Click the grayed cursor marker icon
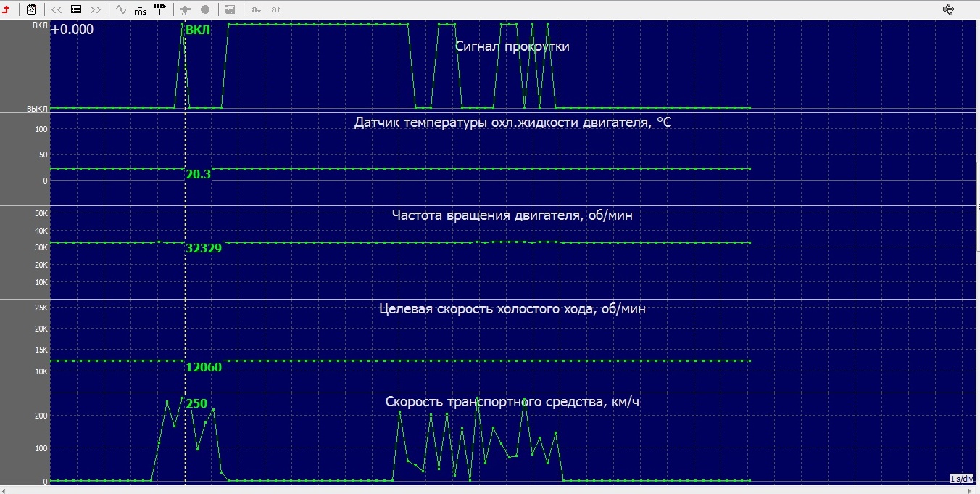 tap(186, 9)
